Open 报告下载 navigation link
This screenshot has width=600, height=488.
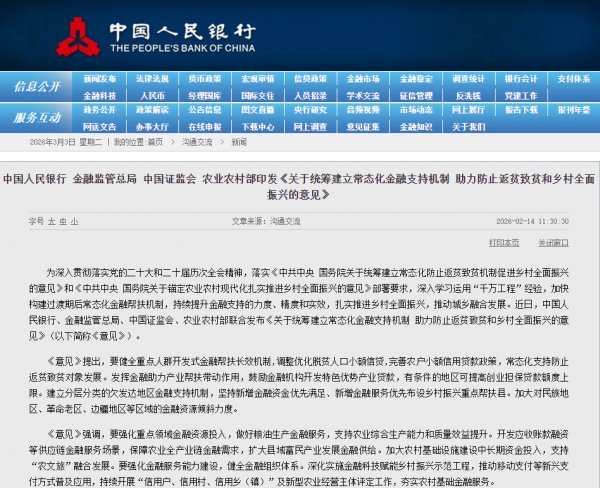tap(521, 110)
